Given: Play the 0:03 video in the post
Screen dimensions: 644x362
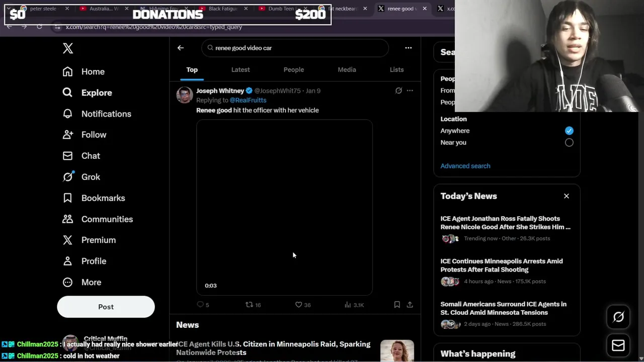Looking at the screenshot, I should pos(284,207).
